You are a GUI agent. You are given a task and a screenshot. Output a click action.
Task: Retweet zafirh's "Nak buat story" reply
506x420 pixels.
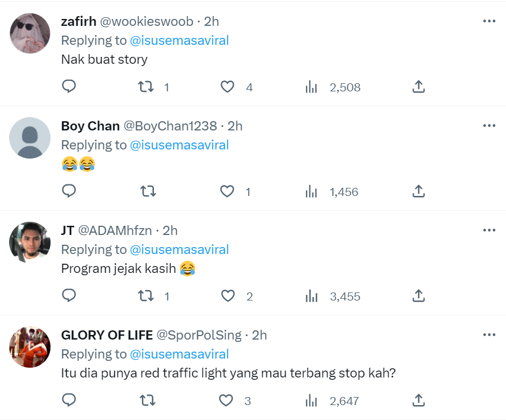146,87
